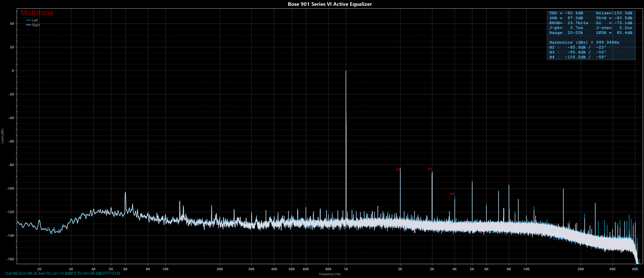Click the -160 level axis tick label
The width and height of the screenshot is (644, 278).
(x=10, y=259)
